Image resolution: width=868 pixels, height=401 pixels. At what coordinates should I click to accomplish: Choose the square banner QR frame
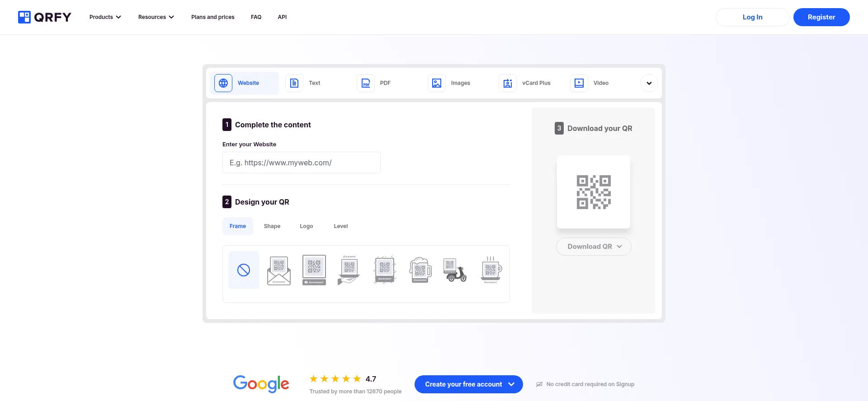314,270
